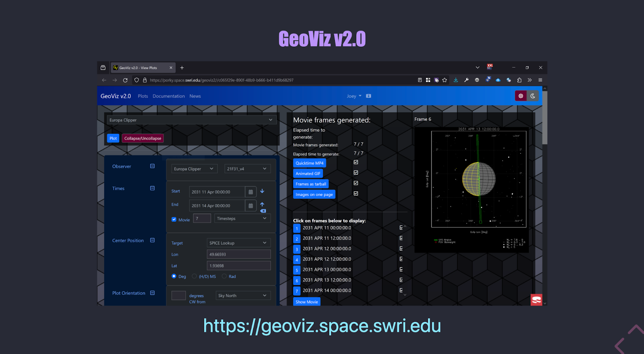
Task: Open the Firefox tab overview icon
Action: (x=103, y=68)
